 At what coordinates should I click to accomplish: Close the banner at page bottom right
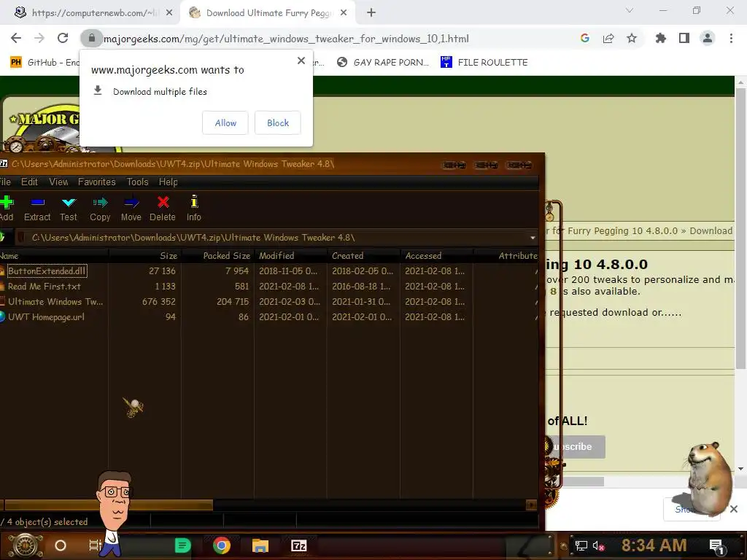point(734,509)
